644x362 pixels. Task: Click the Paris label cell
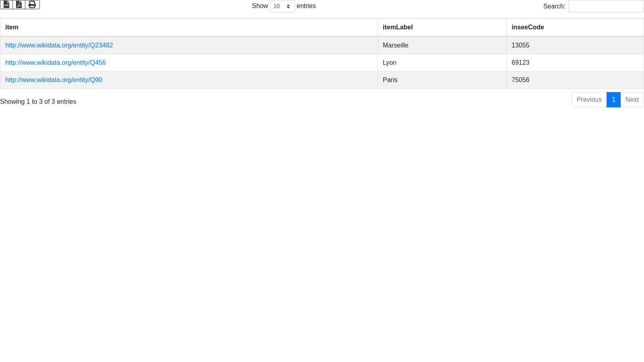point(390,80)
